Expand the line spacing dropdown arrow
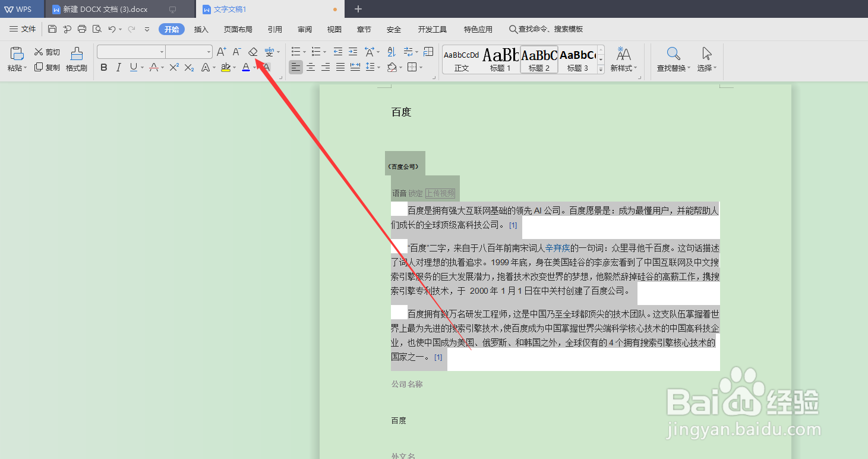Screen dimensions: 868x459 click(379, 68)
